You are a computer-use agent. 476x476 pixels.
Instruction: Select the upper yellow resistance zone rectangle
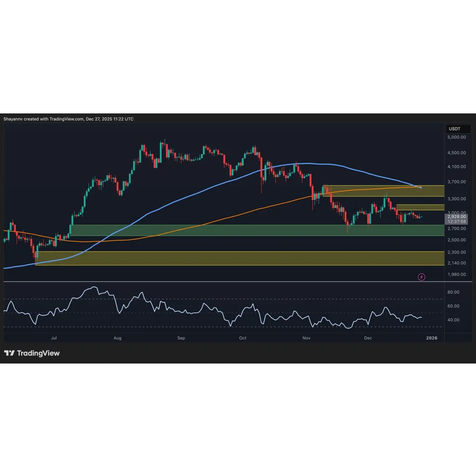(383, 191)
